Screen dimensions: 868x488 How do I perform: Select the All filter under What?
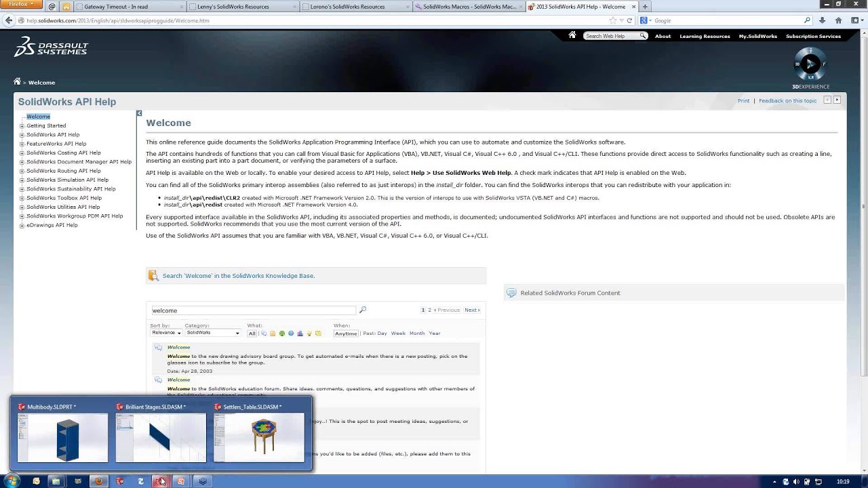click(x=252, y=333)
